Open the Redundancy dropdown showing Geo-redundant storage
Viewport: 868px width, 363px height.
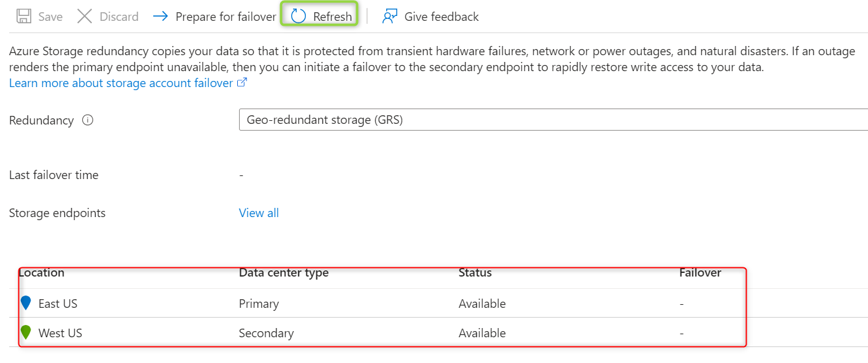[553, 120]
